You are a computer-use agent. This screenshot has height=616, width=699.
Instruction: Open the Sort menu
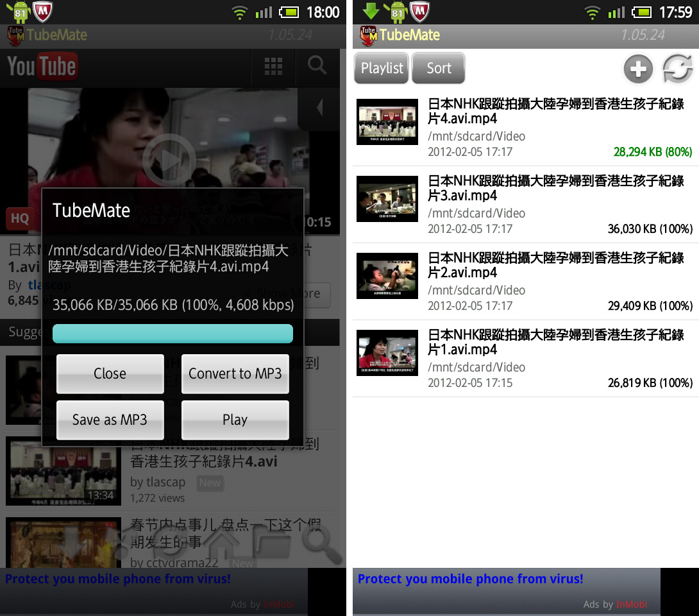439,68
